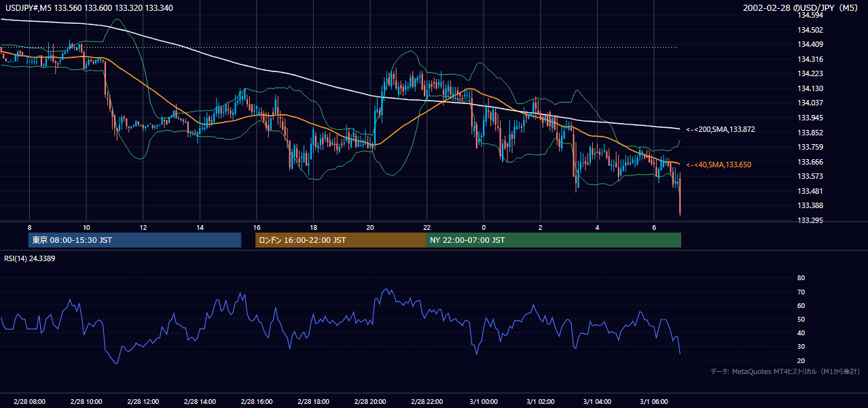Click RSI scale level 20
The height and width of the screenshot is (408, 868).
click(x=801, y=360)
